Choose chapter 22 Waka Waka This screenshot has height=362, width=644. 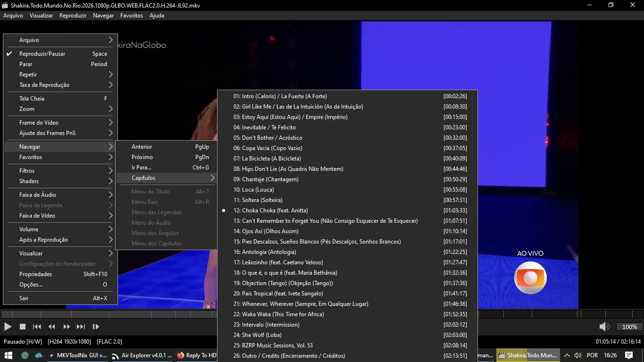[347, 314]
